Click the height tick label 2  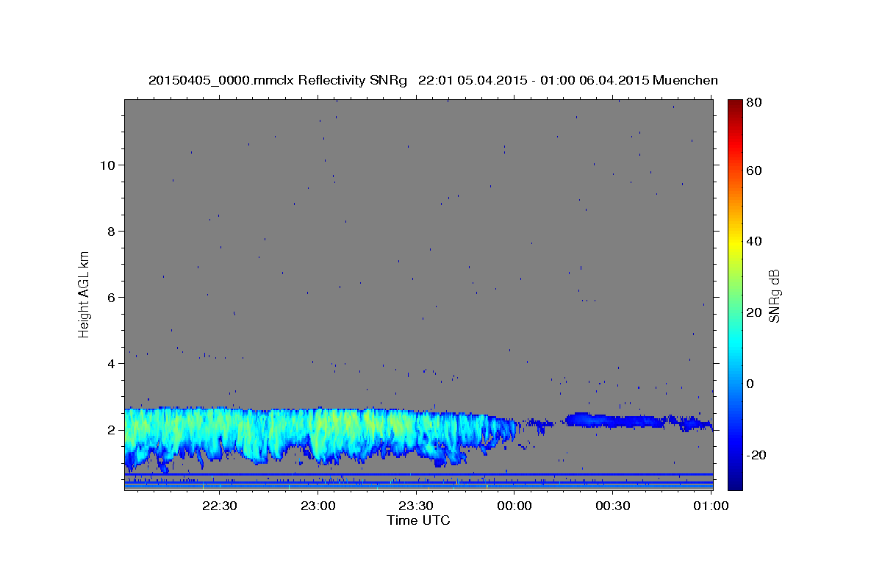[x=111, y=429]
